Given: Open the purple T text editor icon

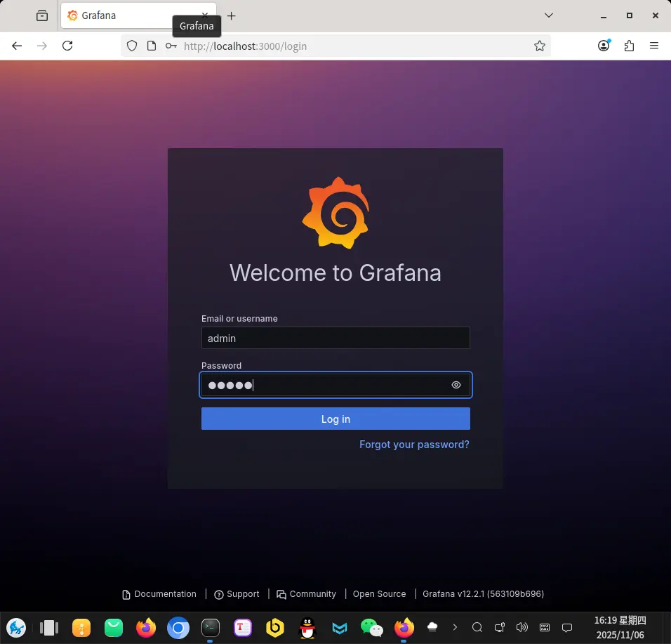Looking at the screenshot, I should coord(243,628).
